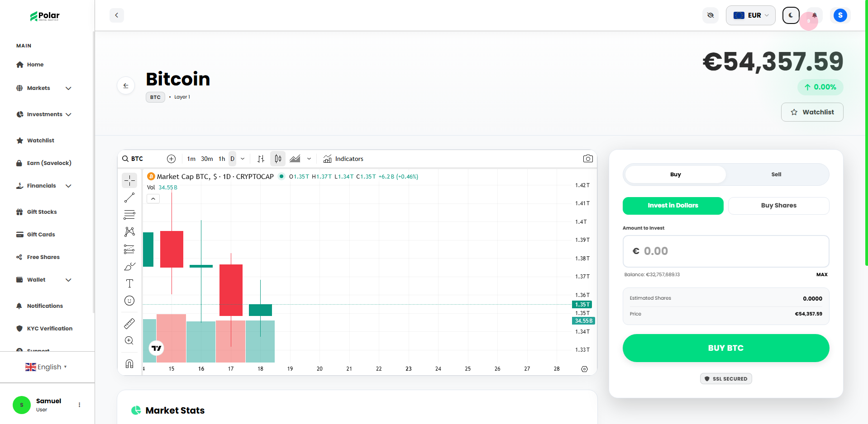Image resolution: width=868 pixels, height=424 pixels.
Task: Open chart settings gear icon
Action: [x=584, y=369]
